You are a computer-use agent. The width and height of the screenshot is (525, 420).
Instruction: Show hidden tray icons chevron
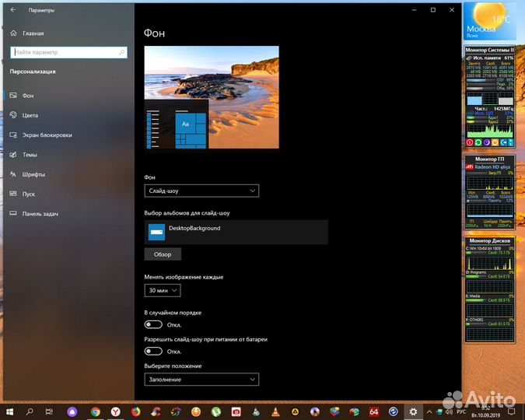429,411
